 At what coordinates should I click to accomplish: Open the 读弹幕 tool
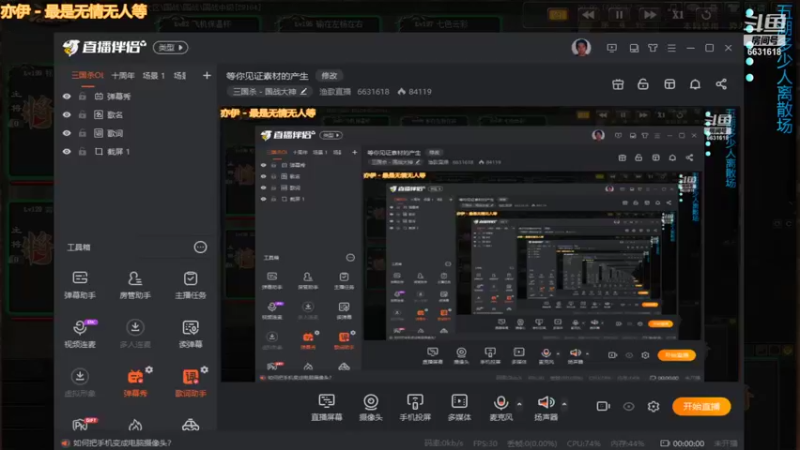point(190,334)
